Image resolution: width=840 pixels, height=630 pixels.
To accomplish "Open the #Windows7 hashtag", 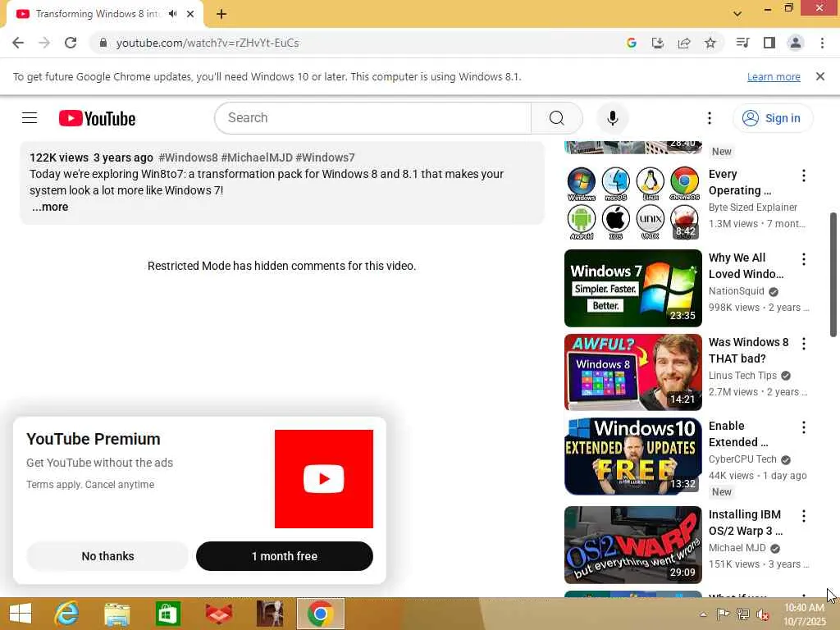I will 325,157.
